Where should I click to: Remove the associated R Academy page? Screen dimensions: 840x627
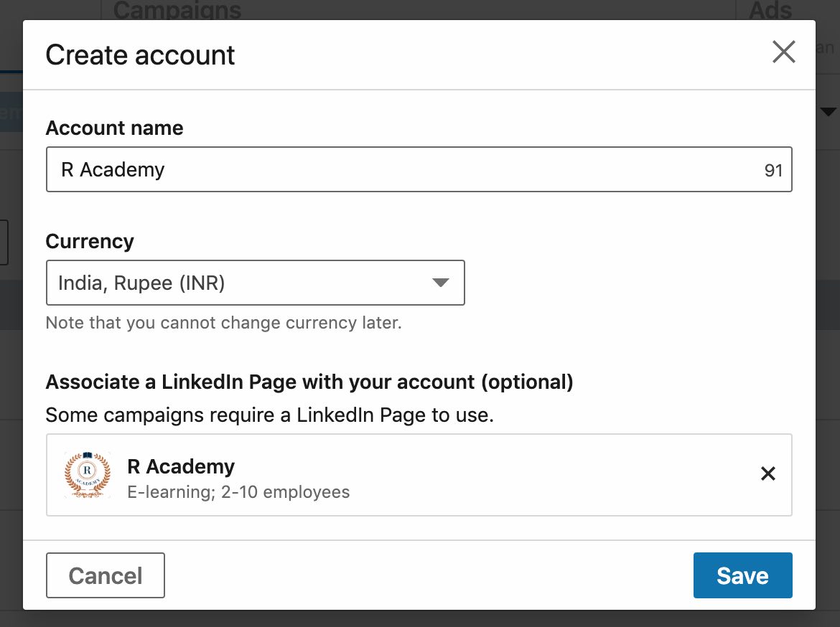767,474
